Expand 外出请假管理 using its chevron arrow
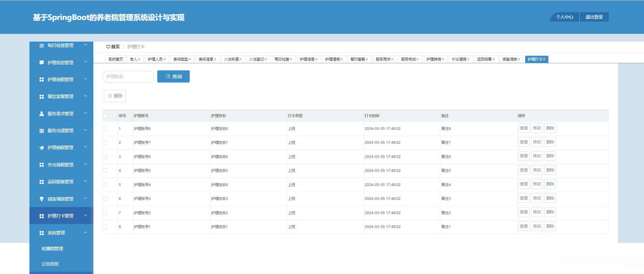Viewport: 644px width, 274px height. [86, 164]
